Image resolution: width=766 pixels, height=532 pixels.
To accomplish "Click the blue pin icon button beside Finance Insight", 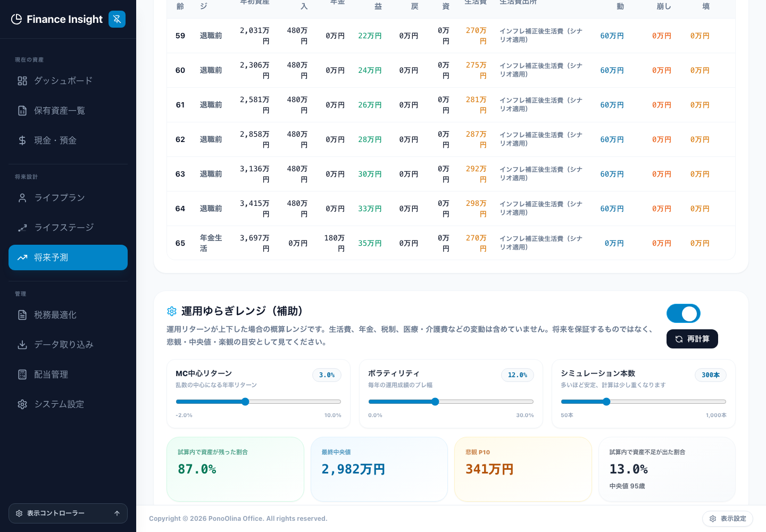I will pos(117,19).
